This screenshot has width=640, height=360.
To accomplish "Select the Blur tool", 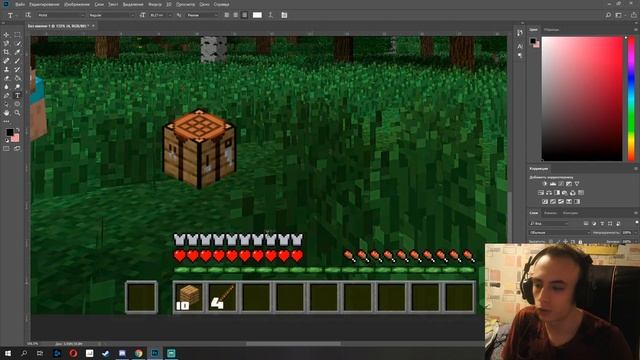I will (6, 87).
